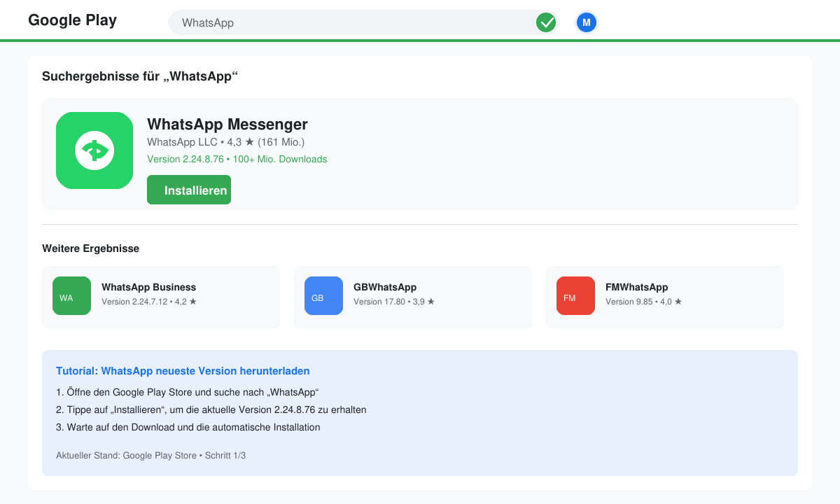840x504 pixels.
Task: Click tutorial step 1 about opening Play Store
Action: (188, 392)
